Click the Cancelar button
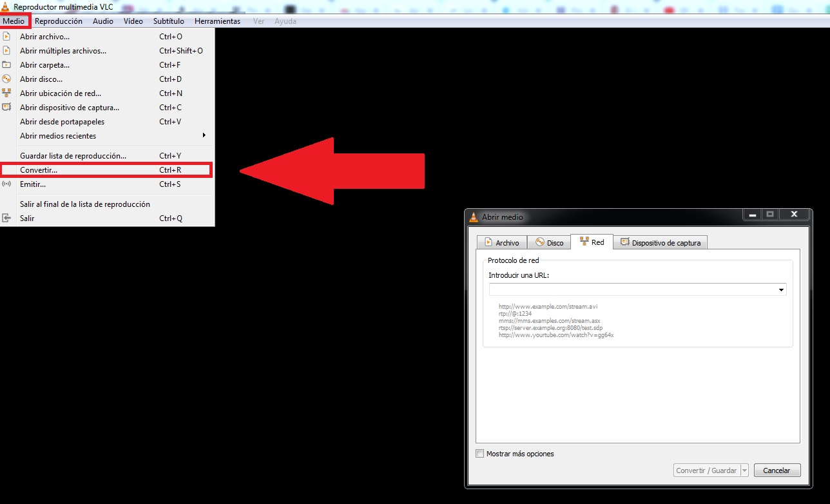The width and height of the screenshot is (830, 504). point(777,470)
